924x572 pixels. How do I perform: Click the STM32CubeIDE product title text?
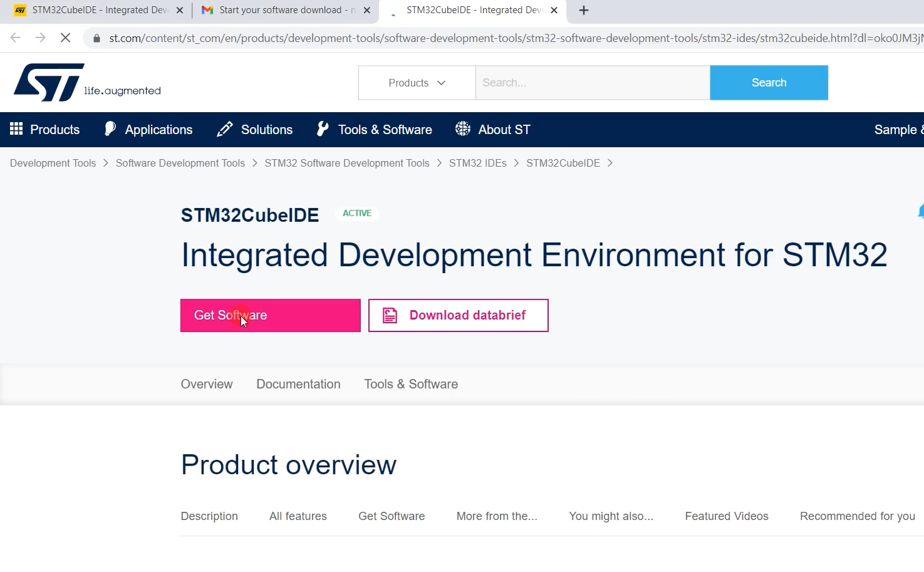[x=250, y=215]
